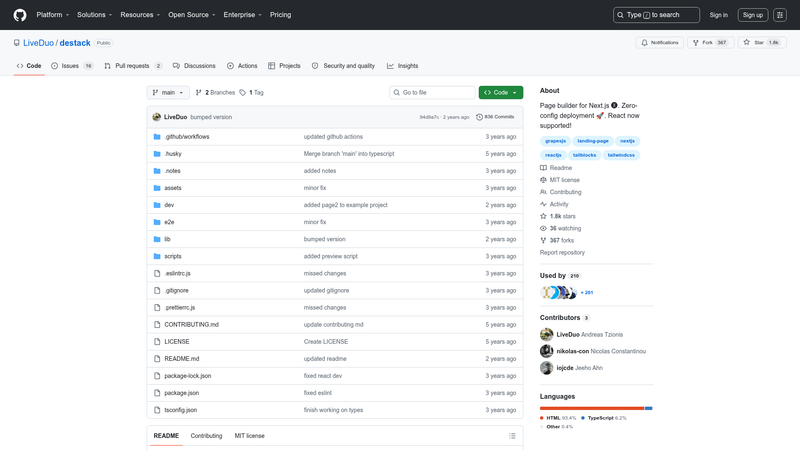The height and width of the screenshot is (450, 800).
Task: Open the Issues tab
Action: tap(72, 66)
